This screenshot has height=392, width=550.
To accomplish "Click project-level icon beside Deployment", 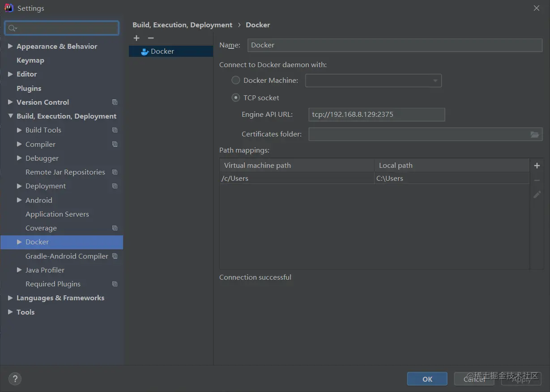I will coord(115,186).
